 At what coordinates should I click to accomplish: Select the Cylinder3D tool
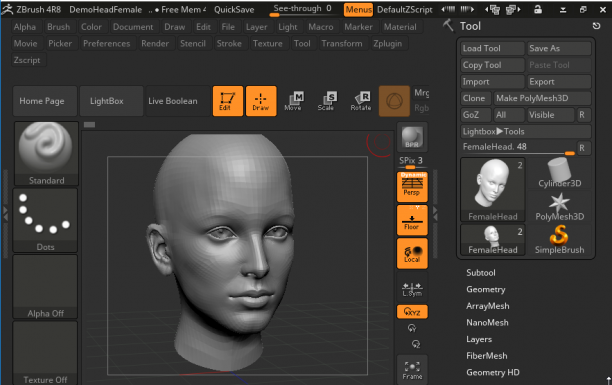tap(559, 173)
